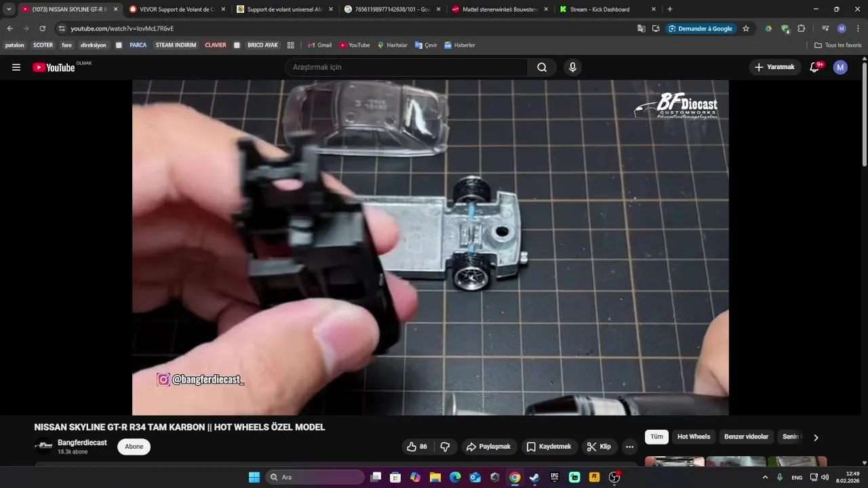Open File Explorer from the taskbar
Image resolution: width=868 pixels, height=488 pixels.
tap(435, 477)
